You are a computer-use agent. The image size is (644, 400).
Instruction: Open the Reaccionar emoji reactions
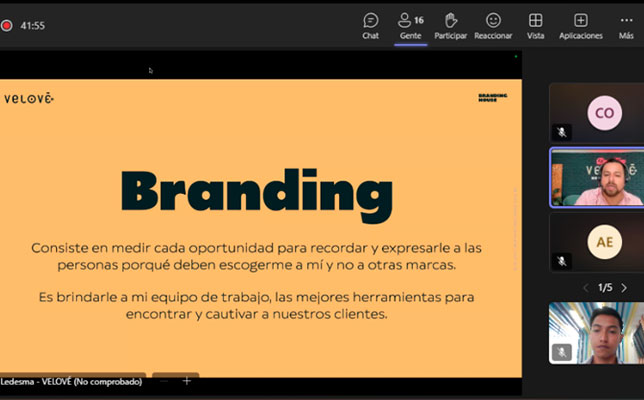coord(493,25)
